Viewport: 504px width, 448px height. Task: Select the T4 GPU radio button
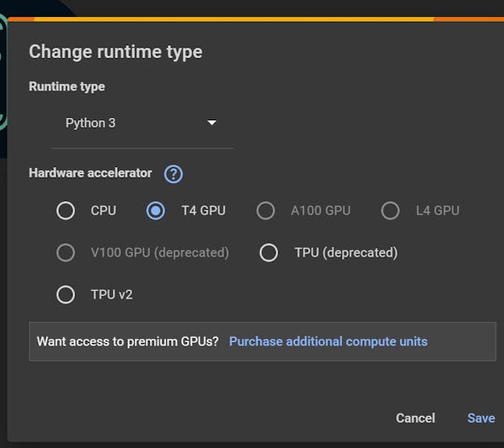pos(156,211)
